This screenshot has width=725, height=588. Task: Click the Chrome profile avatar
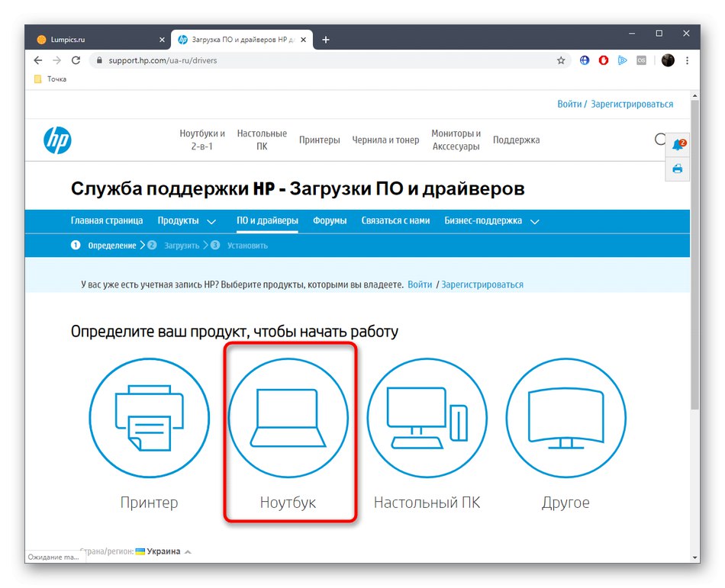667,59
